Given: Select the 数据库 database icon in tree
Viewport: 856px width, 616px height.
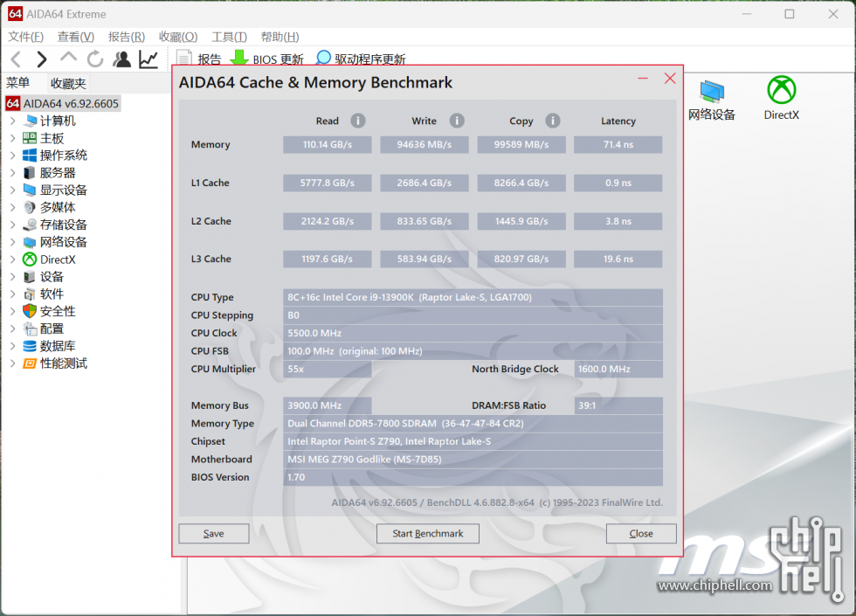Looking at the screenshot, I should click(30, 346).
